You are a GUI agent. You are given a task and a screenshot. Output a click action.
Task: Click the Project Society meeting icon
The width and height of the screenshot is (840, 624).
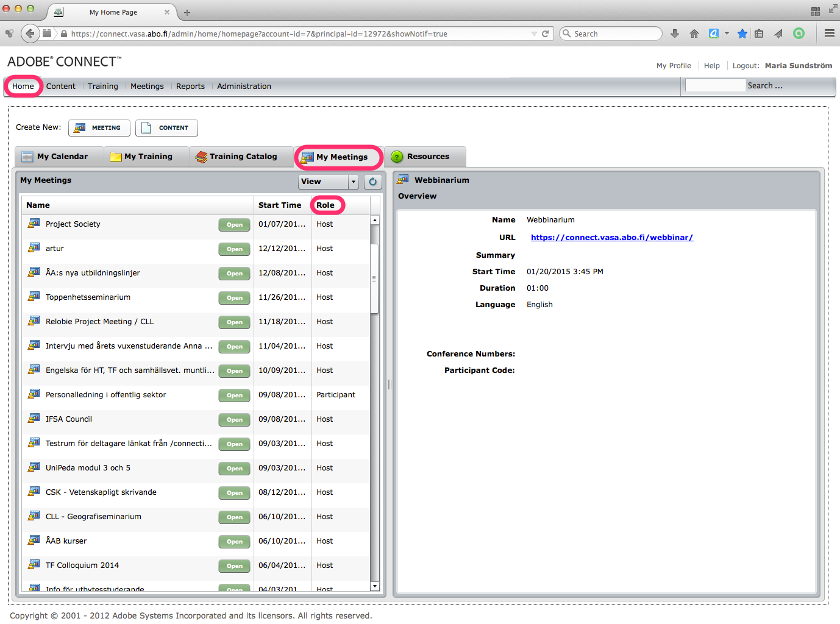pyautogui.click(x=34, y=224)
